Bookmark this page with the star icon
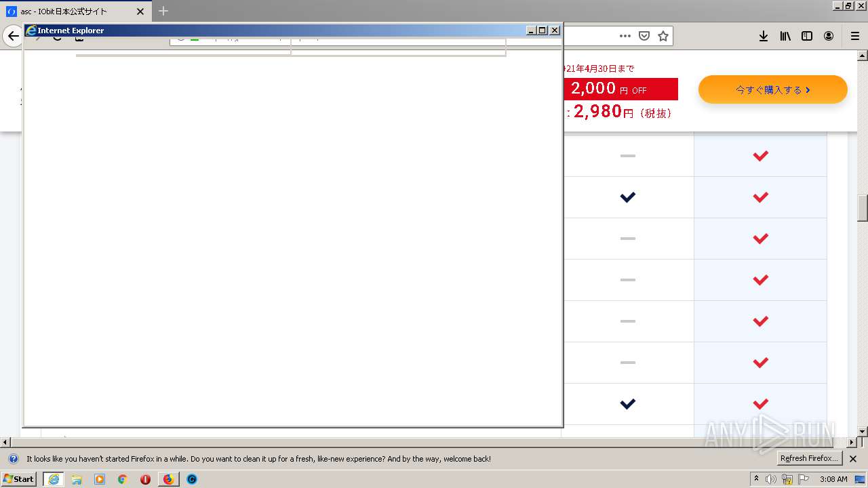The height and width of the screenshot is (488, 868). pyautogui.click(x=663, y=36)
